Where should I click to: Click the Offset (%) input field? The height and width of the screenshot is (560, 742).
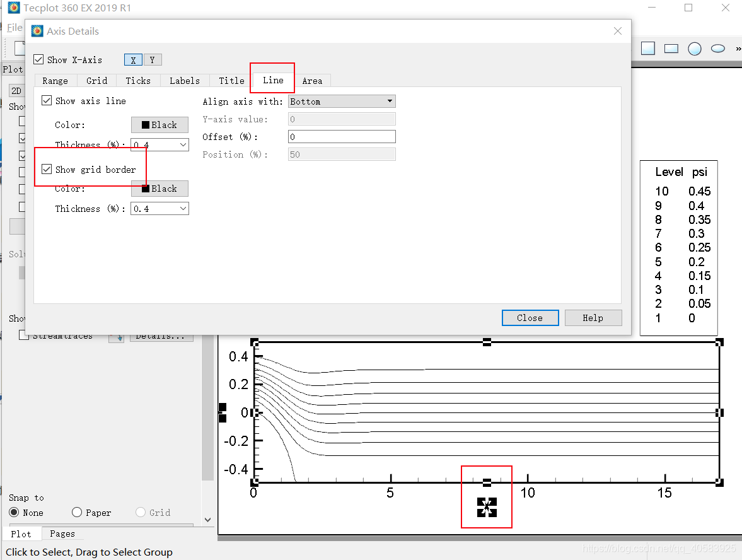tap(342, 137)
